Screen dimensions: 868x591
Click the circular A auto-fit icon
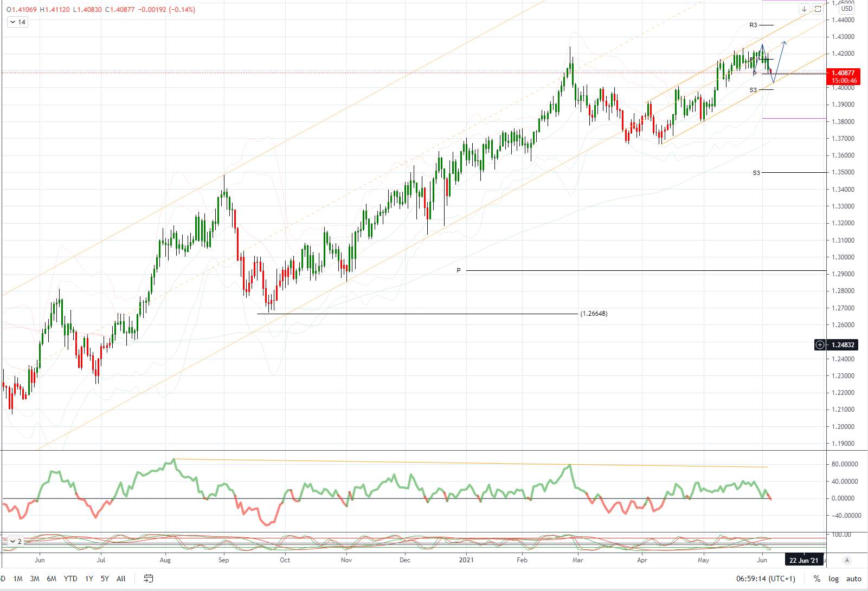coord(847,560)
